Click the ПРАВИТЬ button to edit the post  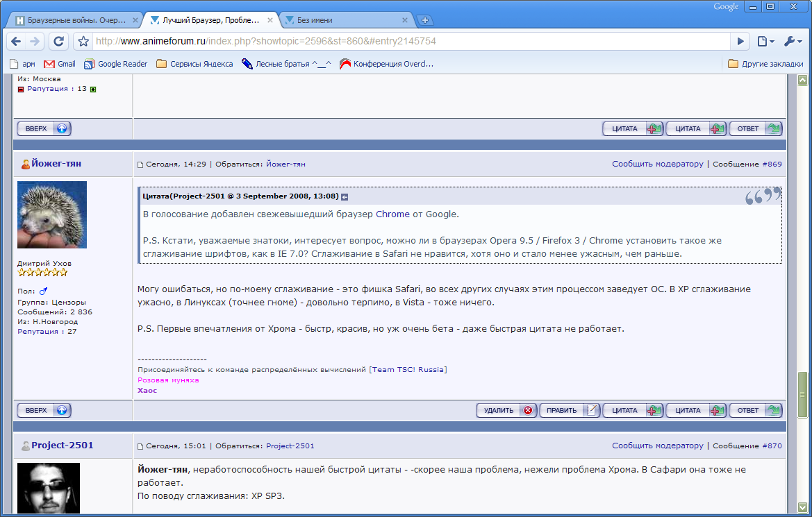click(569, 410)
